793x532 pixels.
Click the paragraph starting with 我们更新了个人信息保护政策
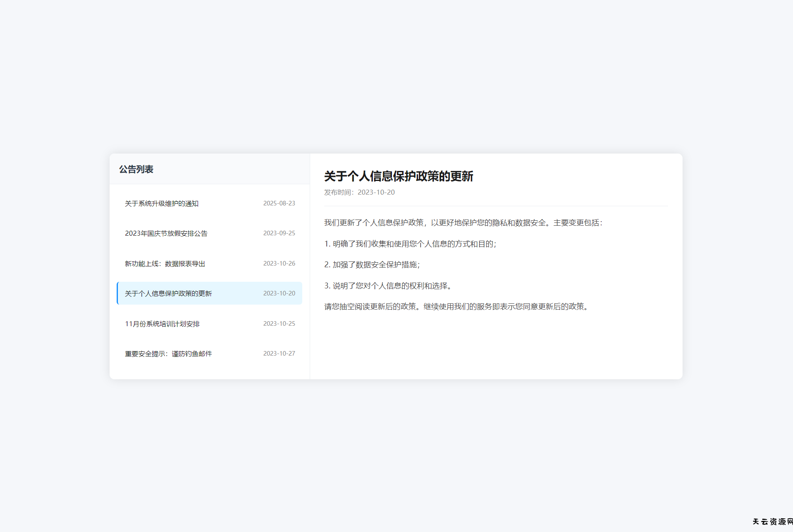pos(463,223)
